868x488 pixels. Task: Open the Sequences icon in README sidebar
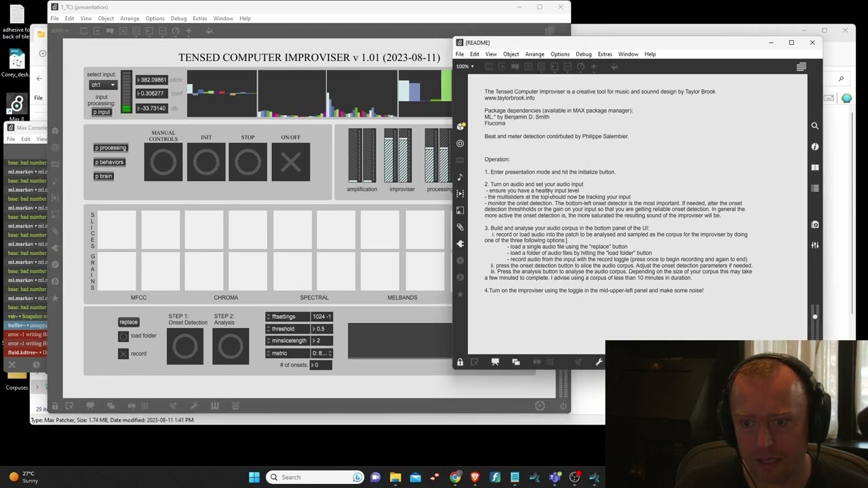460,194
